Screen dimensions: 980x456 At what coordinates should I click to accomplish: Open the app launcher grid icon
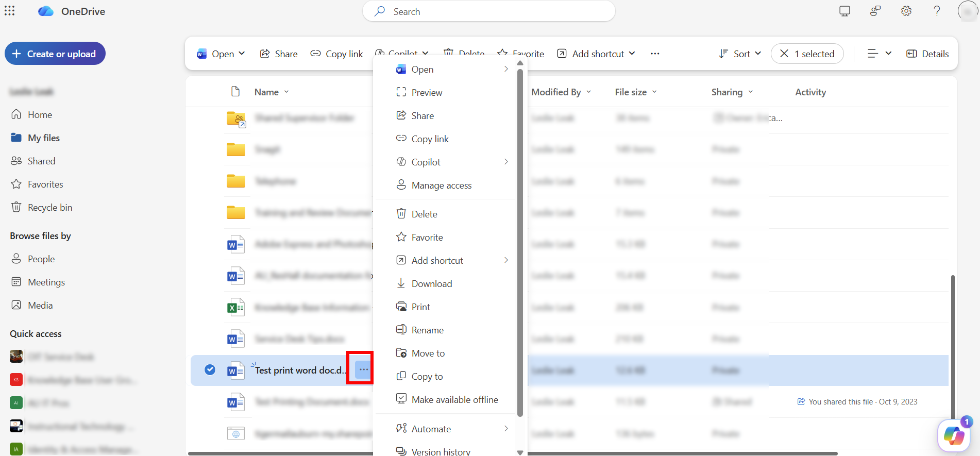10,11
